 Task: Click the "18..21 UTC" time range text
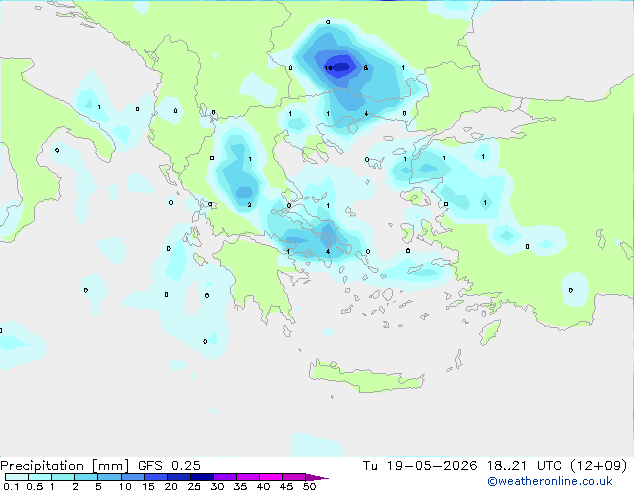point(524,465)
